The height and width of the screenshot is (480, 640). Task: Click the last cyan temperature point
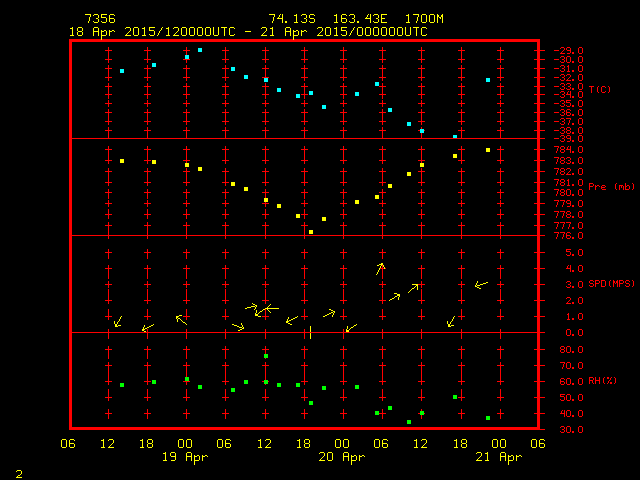(x=488, y=80)
